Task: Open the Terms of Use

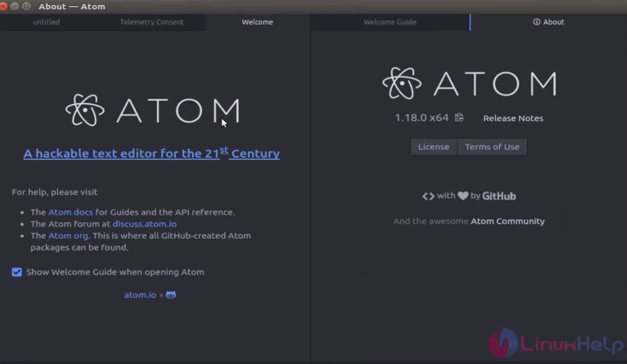Action: click(x=492, y=147)
